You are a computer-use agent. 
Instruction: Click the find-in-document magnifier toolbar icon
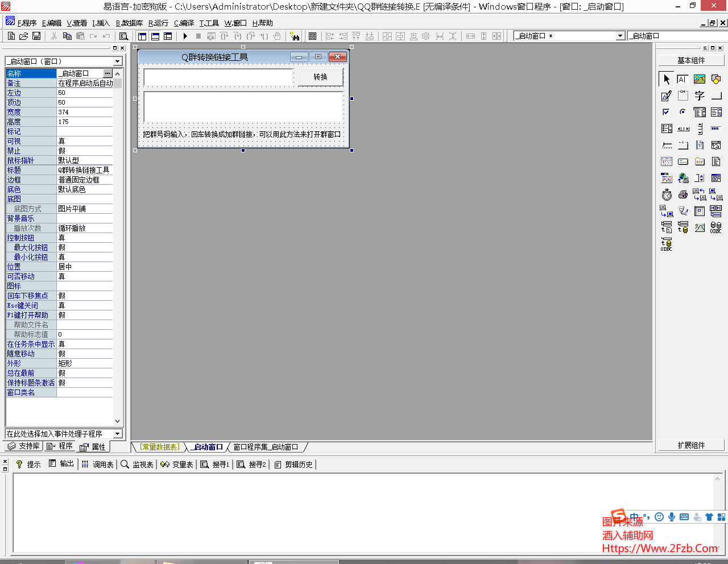pyautogui.click(x=123, y=36)
